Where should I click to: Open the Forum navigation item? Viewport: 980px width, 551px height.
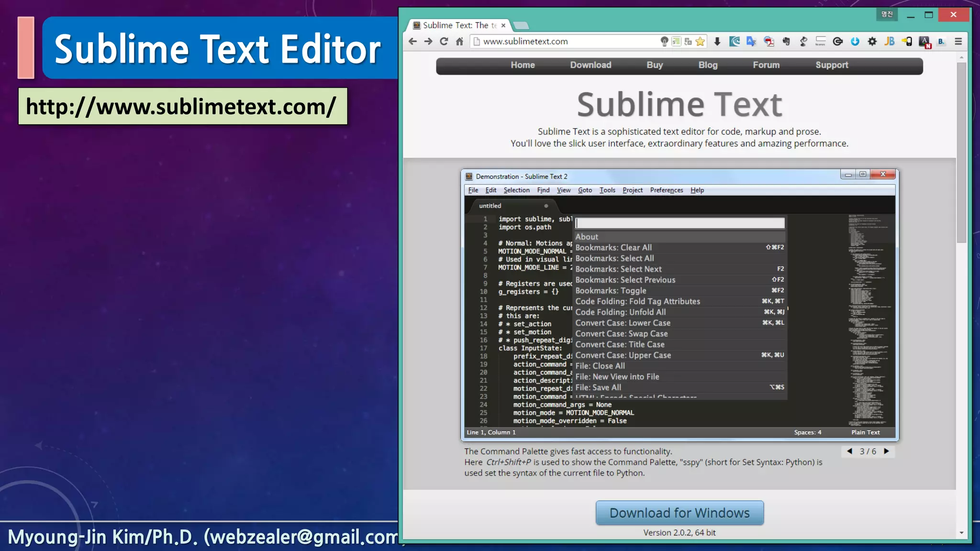(x=766, y=65)
